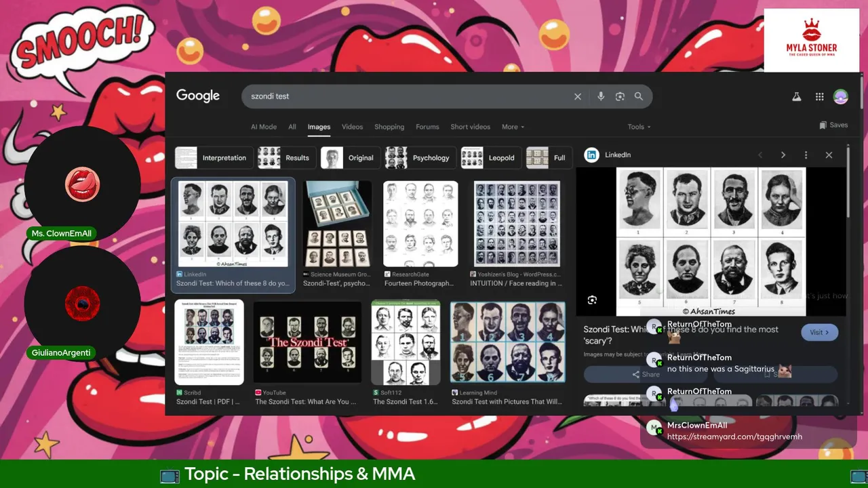
Task: Open search by image camera icon
Action: (x=620, y=96)
